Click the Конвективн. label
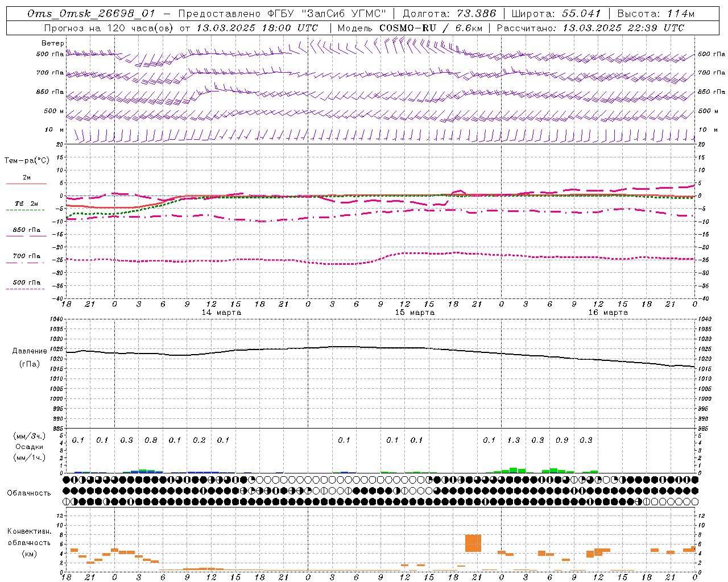This screenshot has height=582, width=728. pyautogui.click(x=30, y=531)
